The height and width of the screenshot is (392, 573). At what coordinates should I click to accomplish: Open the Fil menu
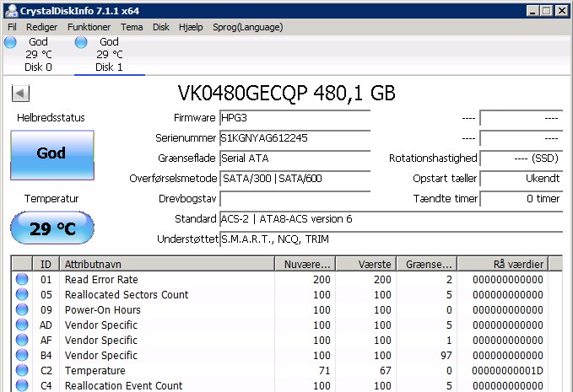tap(12, 27)
